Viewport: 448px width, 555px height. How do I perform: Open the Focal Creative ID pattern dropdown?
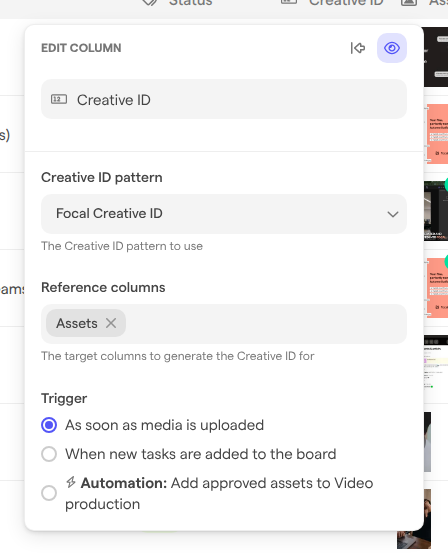(x=224, y=214)
